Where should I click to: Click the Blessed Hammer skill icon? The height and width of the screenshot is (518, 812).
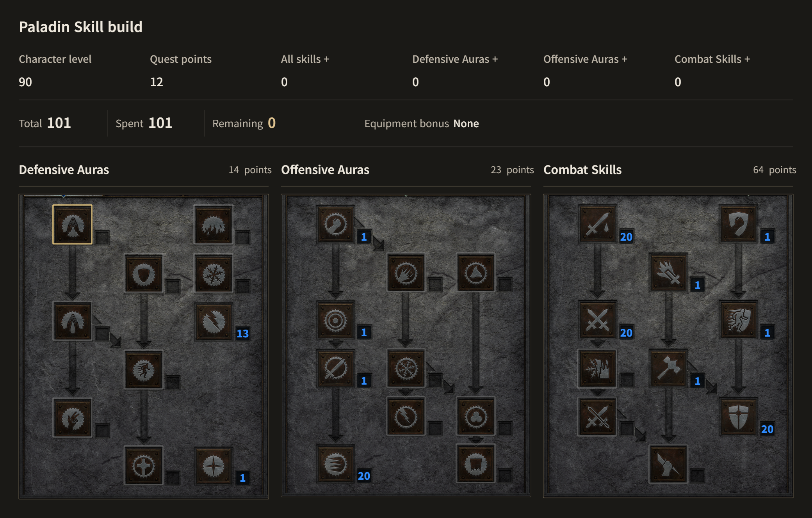[x=668, y=369]
